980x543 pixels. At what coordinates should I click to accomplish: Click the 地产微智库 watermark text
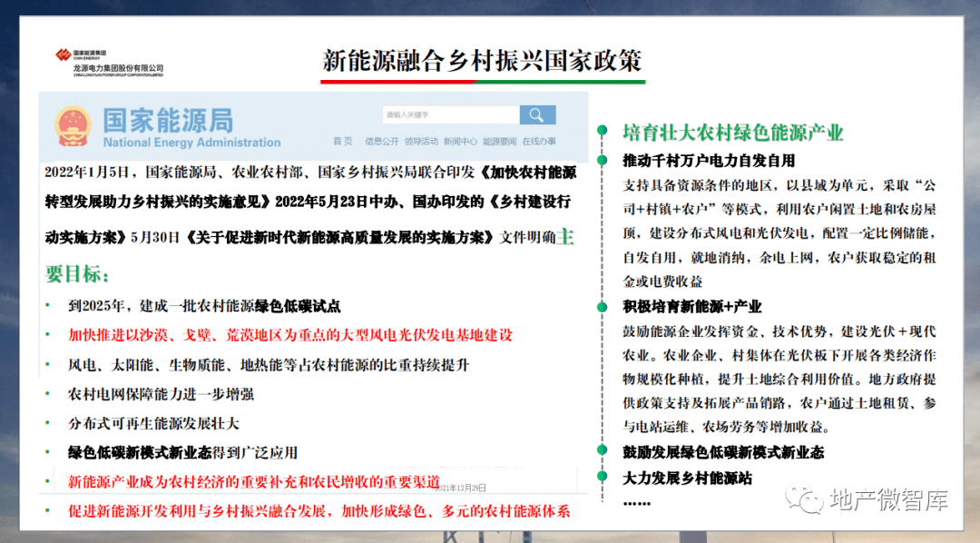[889, 499]
